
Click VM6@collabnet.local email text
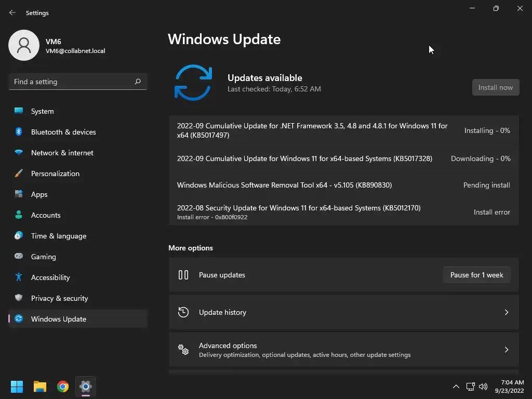tap(75, 51)
